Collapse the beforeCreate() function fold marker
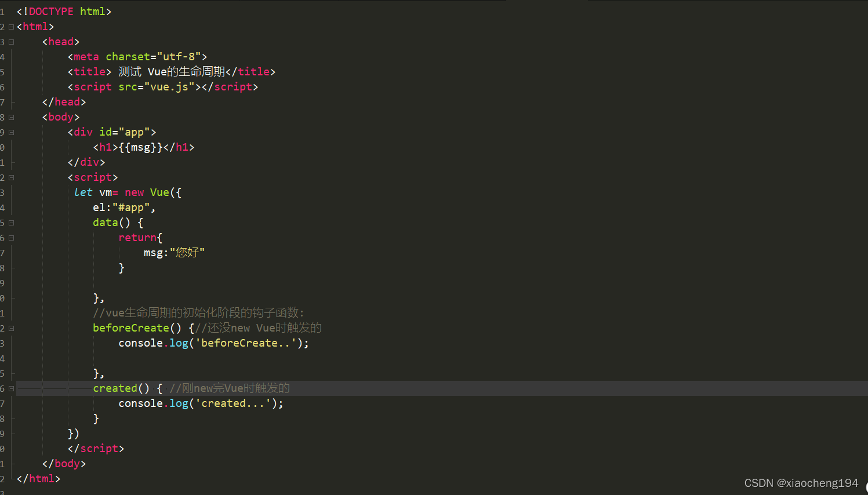This screenshot has height=495, width=868. tap(11, 328)
